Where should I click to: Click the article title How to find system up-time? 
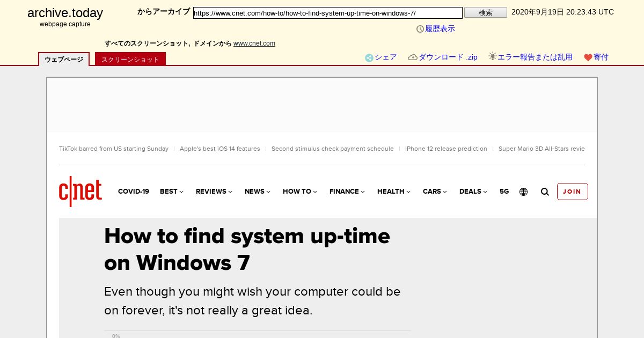point(247,249)
